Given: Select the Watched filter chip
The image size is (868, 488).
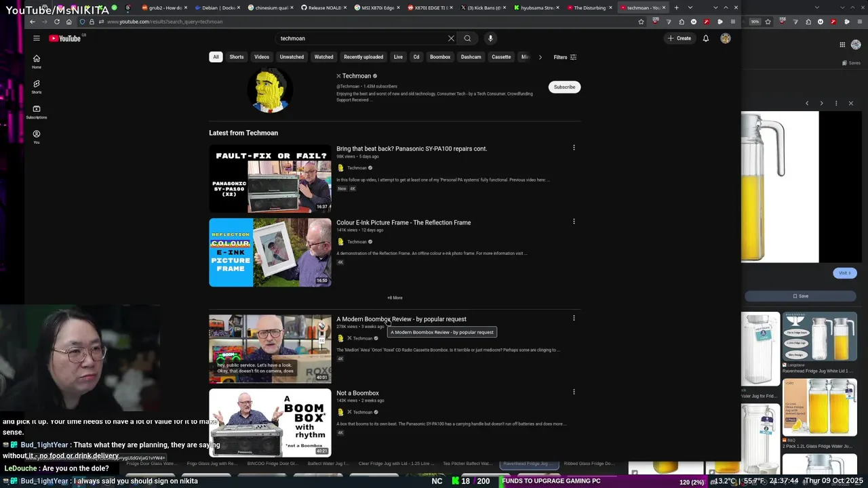Looking at the screenshot, I should (323, 57).
